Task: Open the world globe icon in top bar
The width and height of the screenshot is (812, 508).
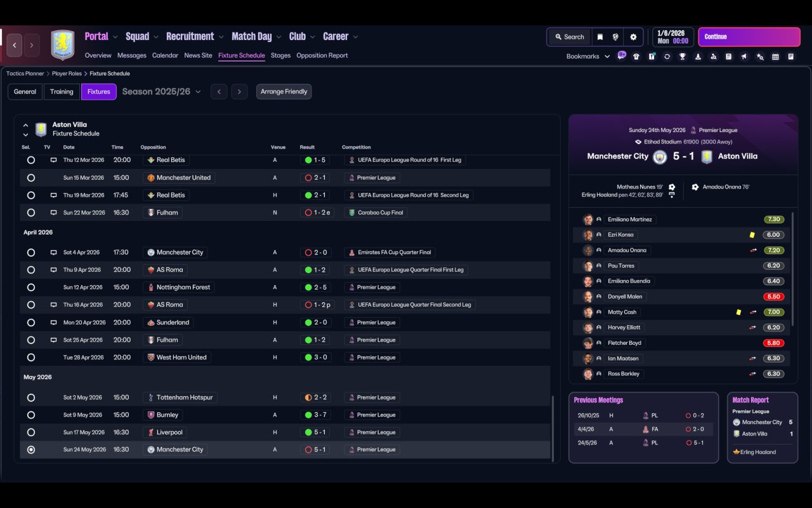Action: tap(615, 37)
